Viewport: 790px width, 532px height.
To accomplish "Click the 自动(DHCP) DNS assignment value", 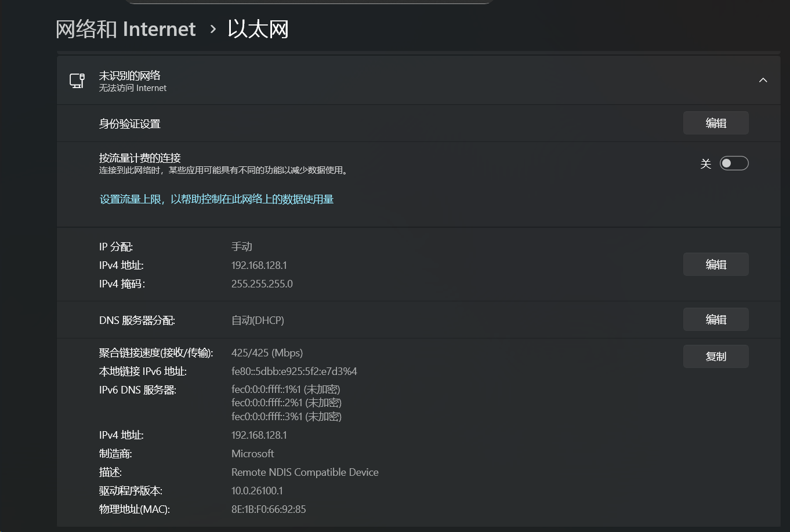I will pos(258,320).
